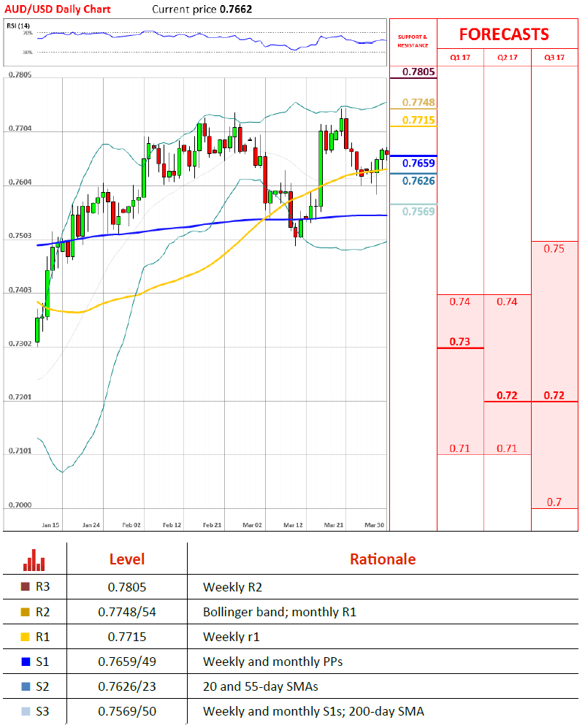Click the FORECASTS heading
This screenshot has height=728, width=585.
(504, 34)
